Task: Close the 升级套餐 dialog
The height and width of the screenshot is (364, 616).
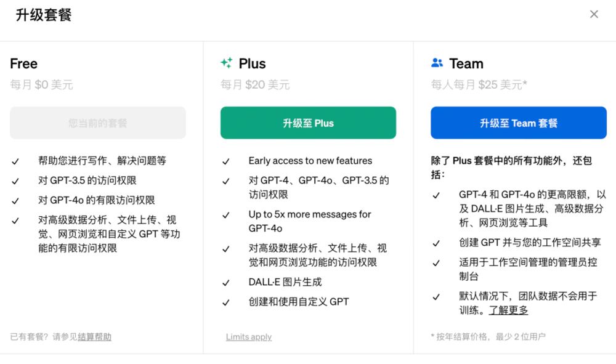Action: point(594,14)
